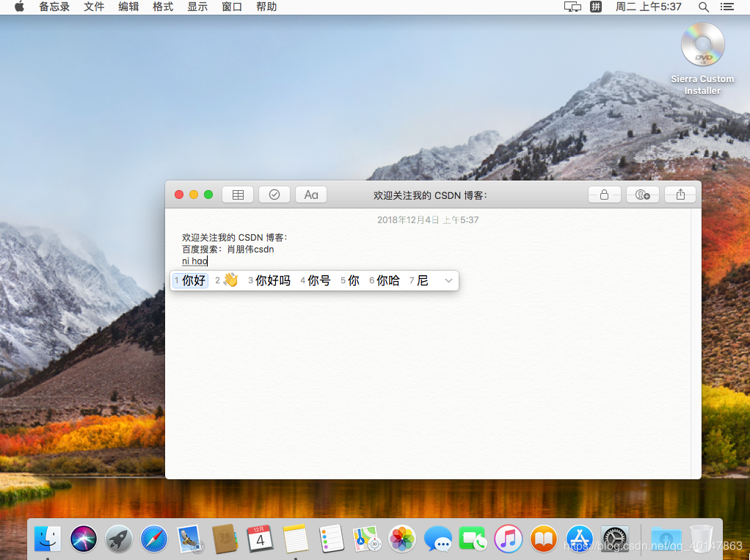Expand the input candidate list chevron
The width and height of the screenshot is (750, 560).
[448, 280]
